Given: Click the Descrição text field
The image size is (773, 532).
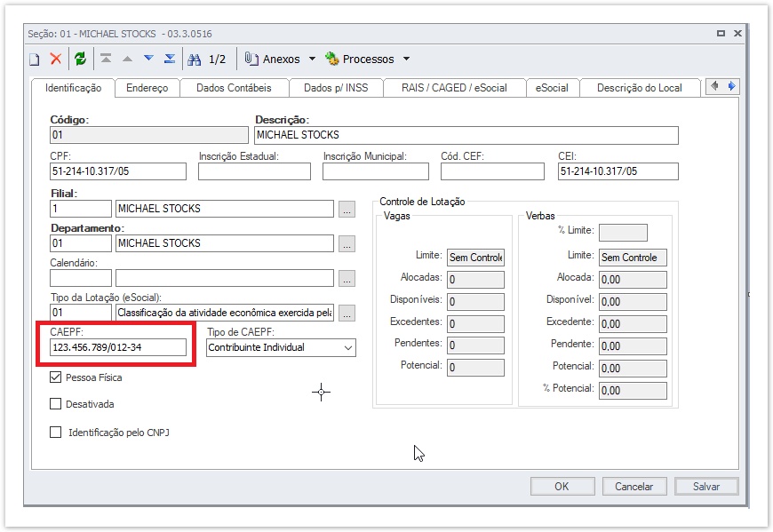Looking at the screenshot, I should click(466, 135).
